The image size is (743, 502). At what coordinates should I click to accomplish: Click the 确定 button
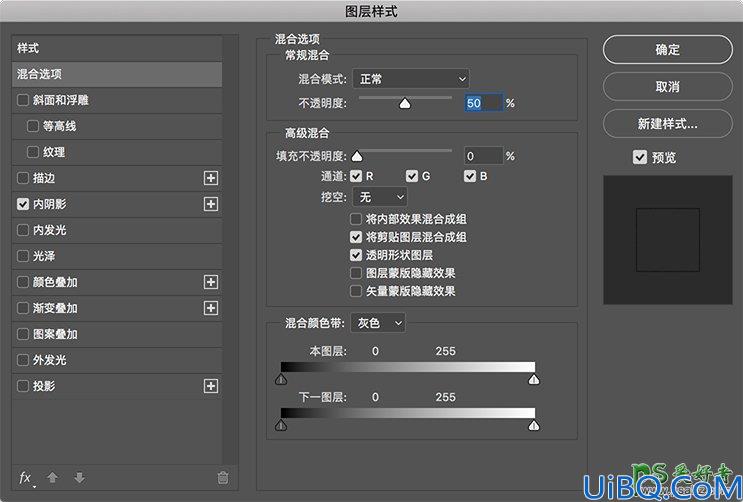click(x=668, y=49)
